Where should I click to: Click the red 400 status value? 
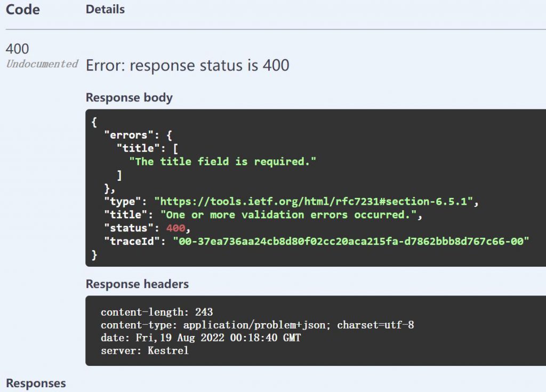[x=175, y=228]
